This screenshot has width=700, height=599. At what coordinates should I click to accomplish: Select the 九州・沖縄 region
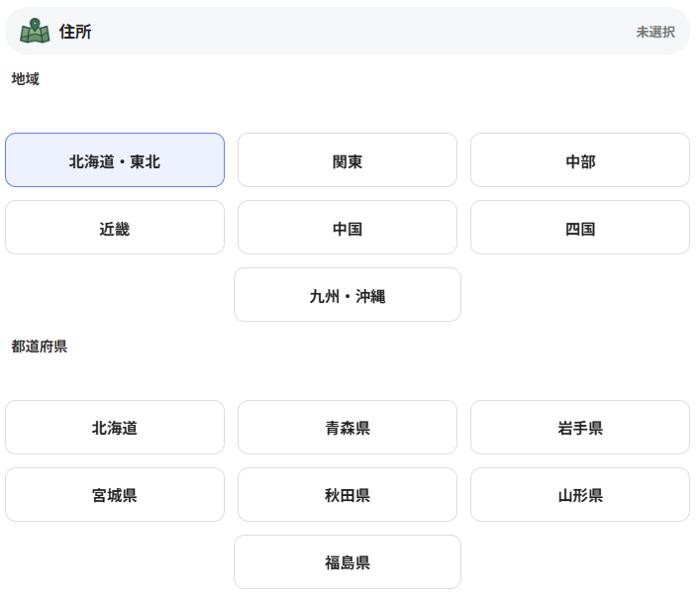(x=348, y=295)
